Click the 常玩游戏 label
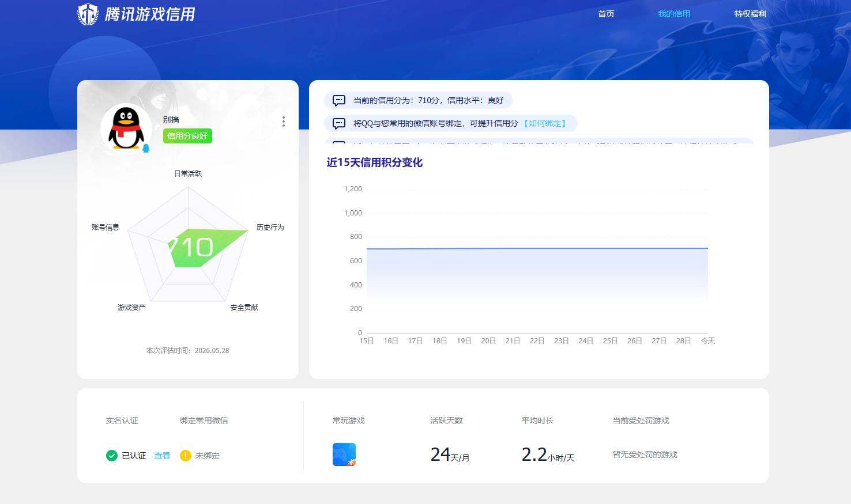 tap(348, 420)
